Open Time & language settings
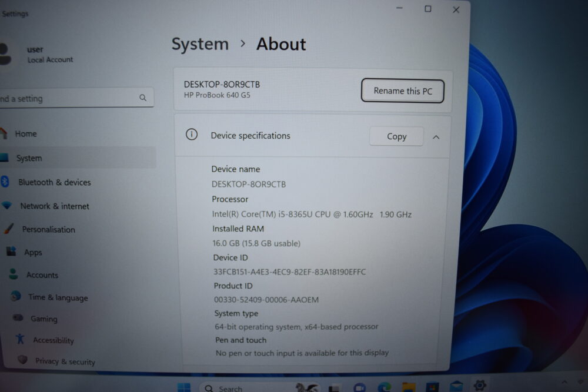Screen dimensions: 588x392 pos(58,297)
